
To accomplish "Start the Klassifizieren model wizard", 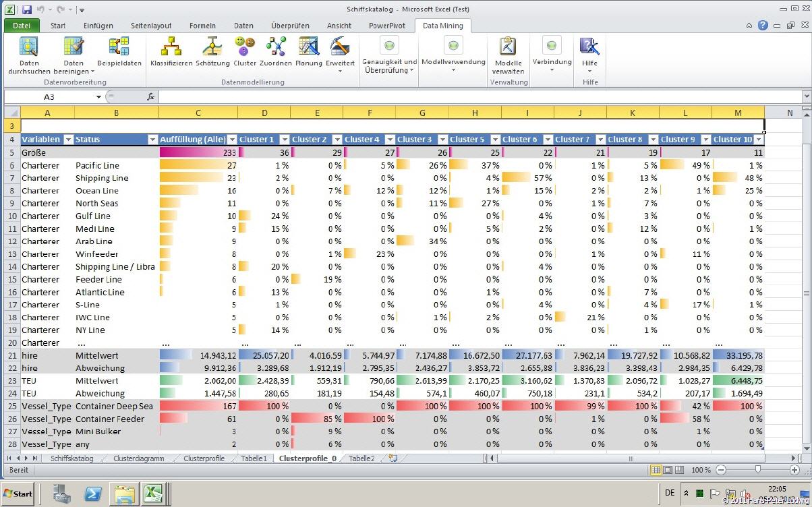I will pyautogui.click(x=171, y=53).
